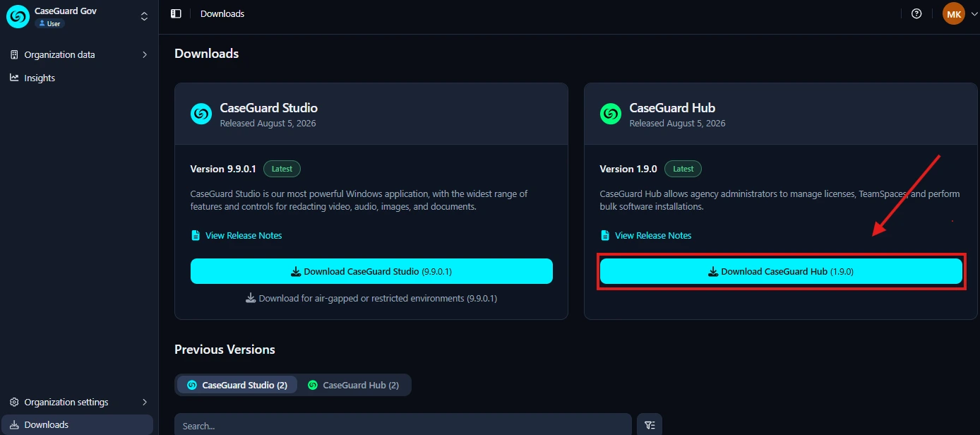This screenshot has height=435, width=980.
Task: Download for air-gapped or restricted environments
Action: (371, 298)
